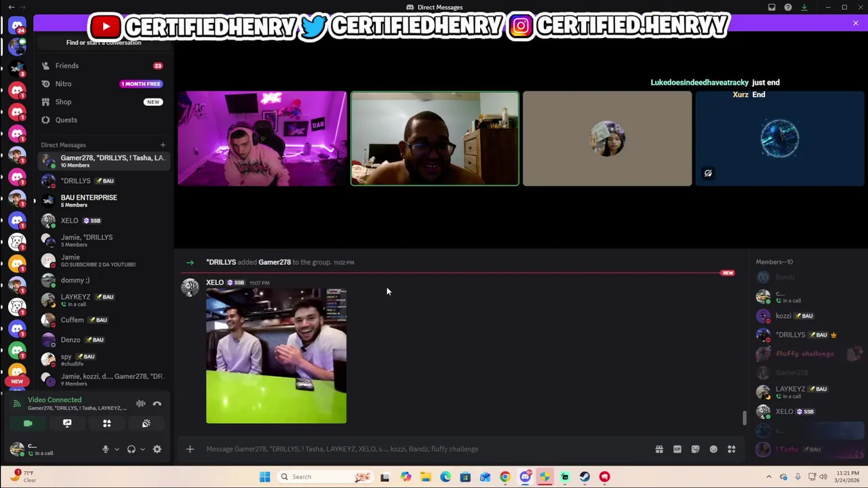This screenshot has height=488, width=868.
Task: Open headphone output options arrow
Action: coord(142,449)
